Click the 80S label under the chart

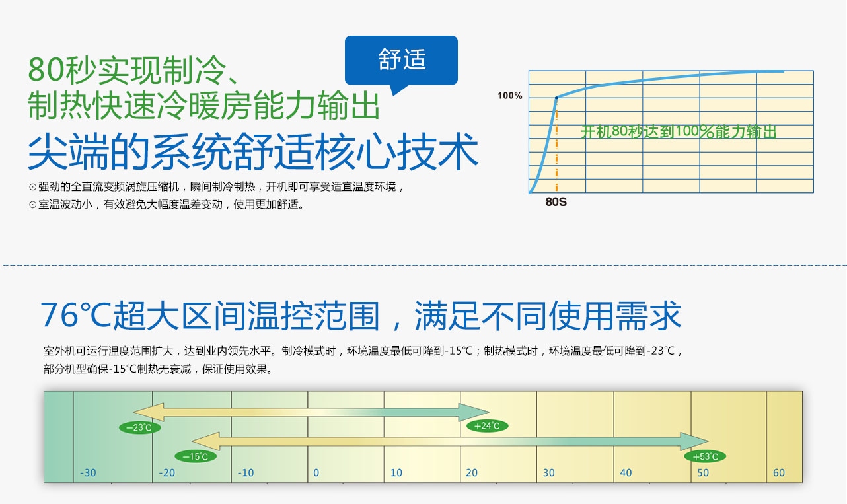[556, 202]
